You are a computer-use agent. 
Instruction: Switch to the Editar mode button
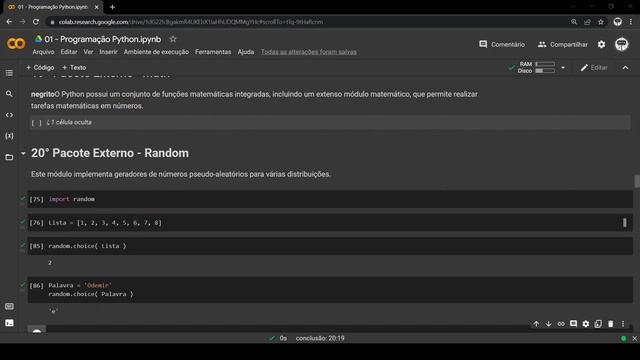point(594,68)
